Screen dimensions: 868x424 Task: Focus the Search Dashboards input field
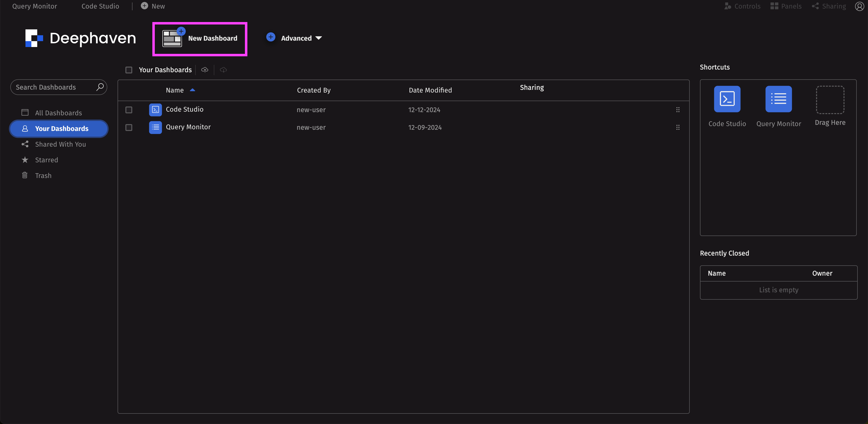(x=50, y=87)
